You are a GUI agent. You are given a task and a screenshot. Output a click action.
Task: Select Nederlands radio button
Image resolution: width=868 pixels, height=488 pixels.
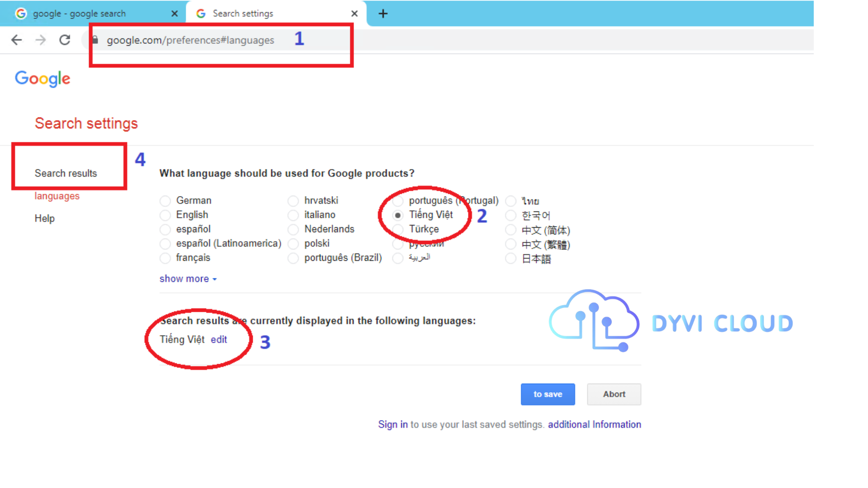pyautogui.click(x=293, y=230)
